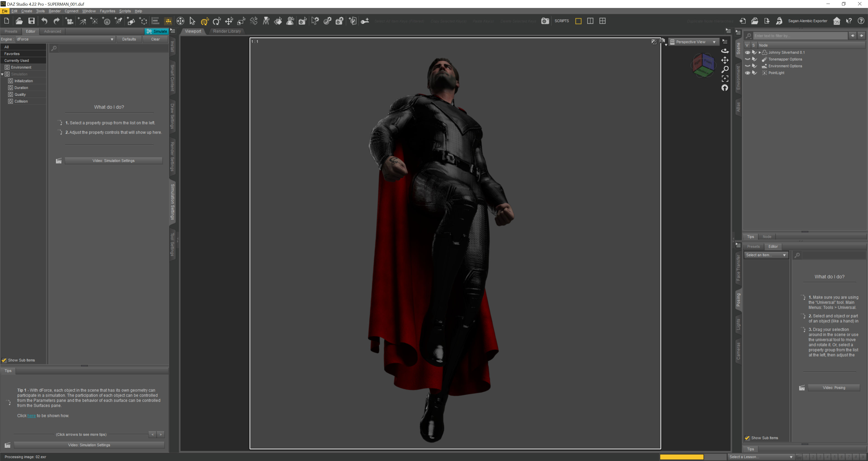Click the yellow progress bar in status bar
This screenshot has width=868, height=461.
(681, 457)
